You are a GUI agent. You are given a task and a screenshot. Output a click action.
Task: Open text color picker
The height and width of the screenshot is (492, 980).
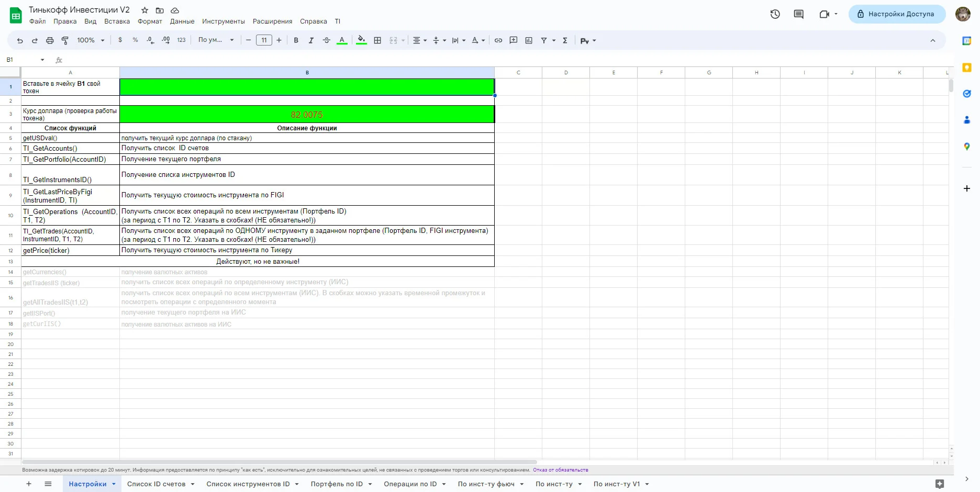[x=342, y=40]
